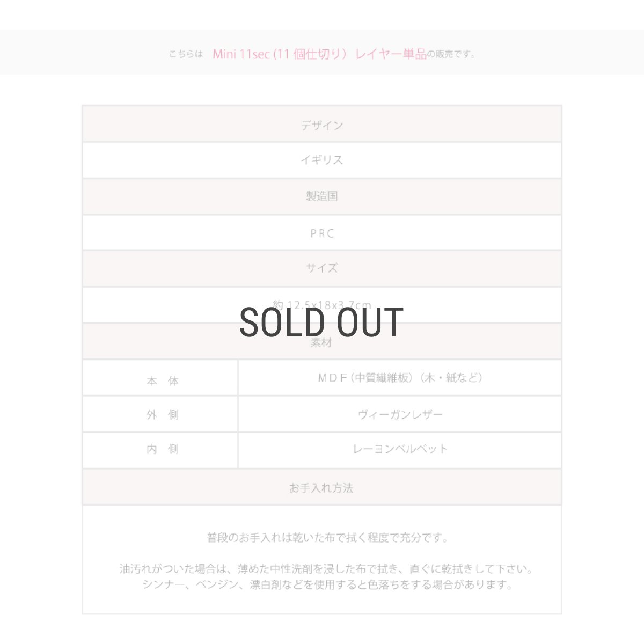Select the デザイン header row
644x644 pixels.
coord(321,125)
